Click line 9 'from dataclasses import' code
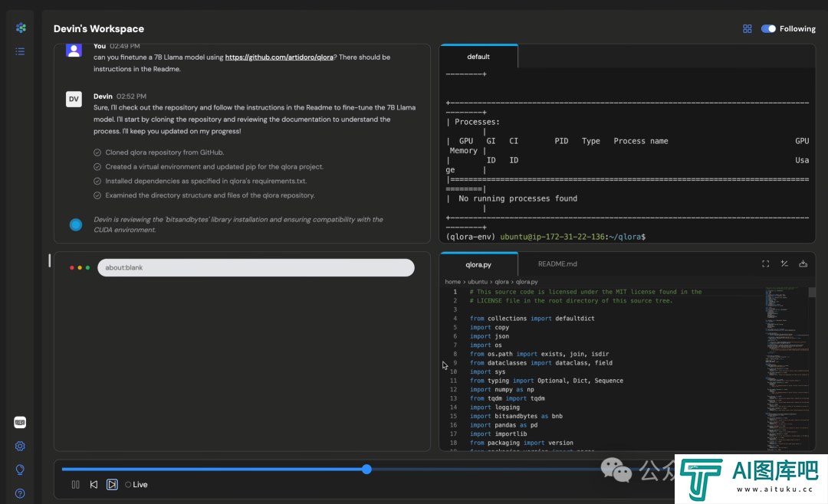Viewport: 828px width, 504px height. point(540,362)
